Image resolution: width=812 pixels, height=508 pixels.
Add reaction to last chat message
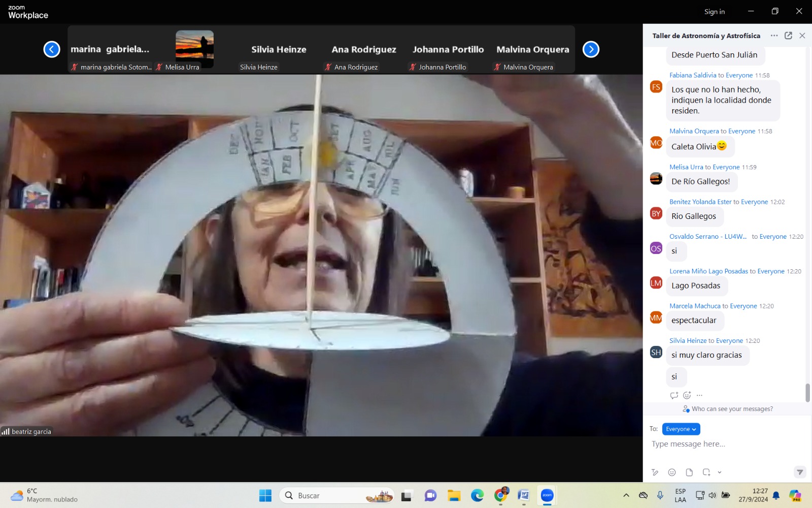pos(687,395)
